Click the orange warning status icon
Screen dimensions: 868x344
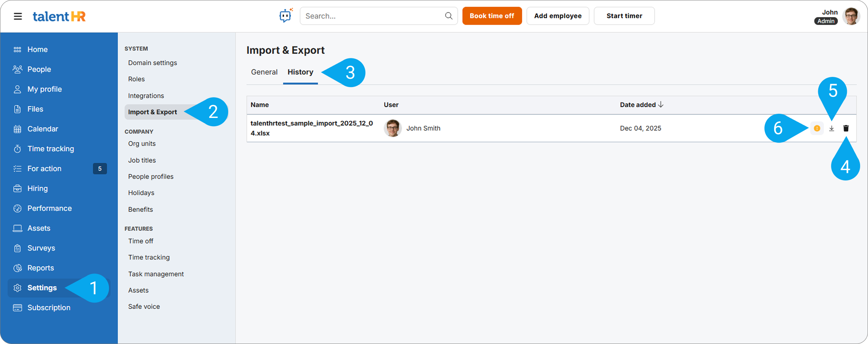point(817,128)
